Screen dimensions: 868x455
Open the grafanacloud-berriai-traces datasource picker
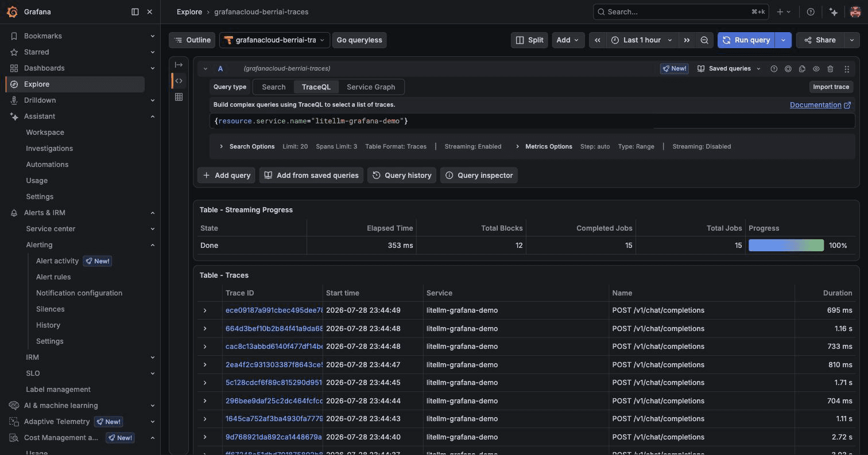[274, 40]
